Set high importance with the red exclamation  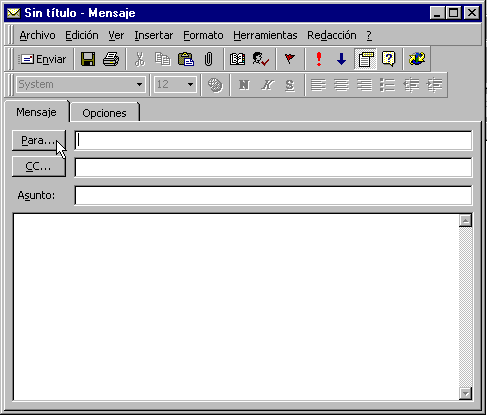point(319,59)
